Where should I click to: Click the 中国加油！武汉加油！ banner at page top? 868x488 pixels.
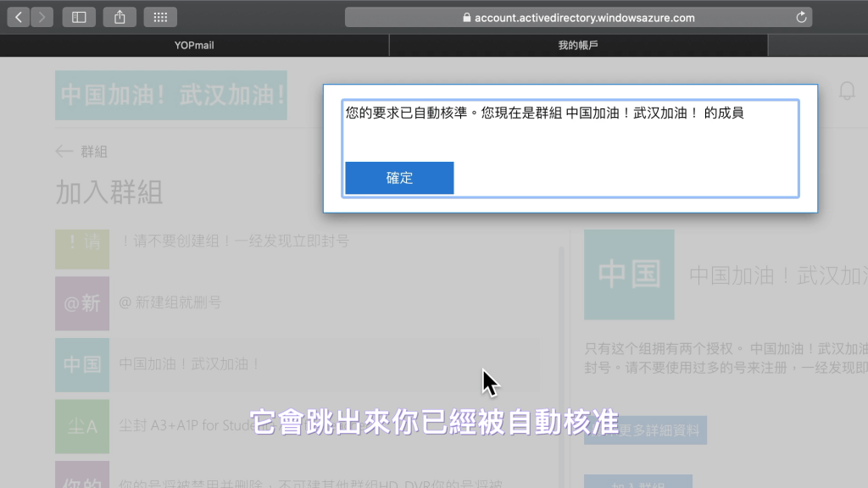pyautogui.click(x=171, y=95)
